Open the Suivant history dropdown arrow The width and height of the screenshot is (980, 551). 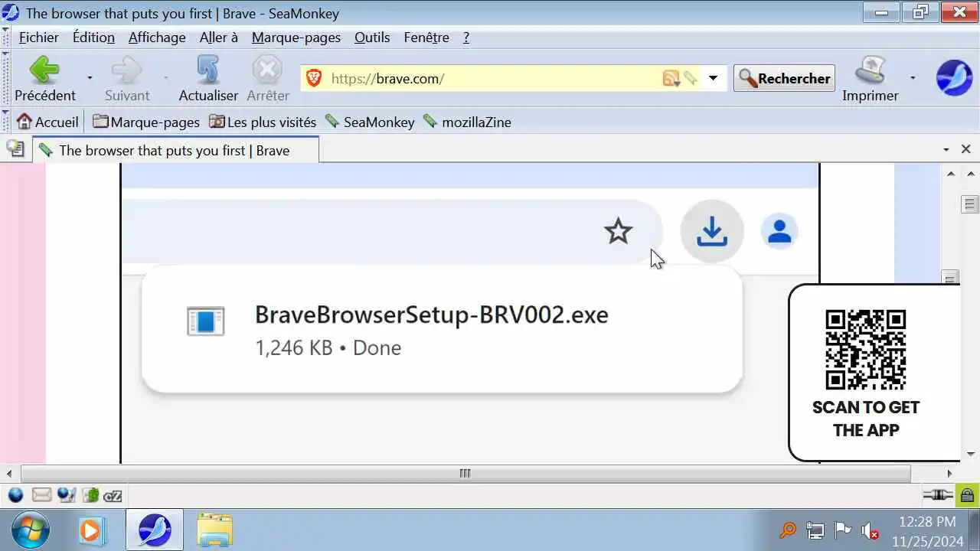165,78
